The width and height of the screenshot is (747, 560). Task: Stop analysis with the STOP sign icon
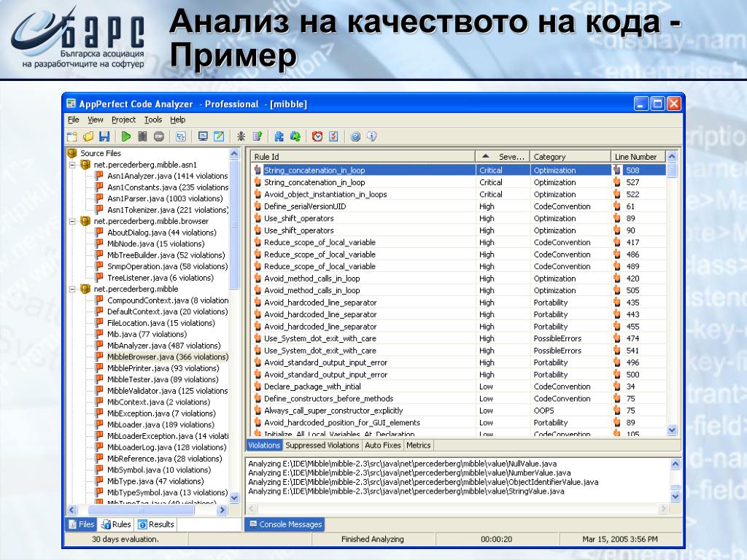point(158,136)
